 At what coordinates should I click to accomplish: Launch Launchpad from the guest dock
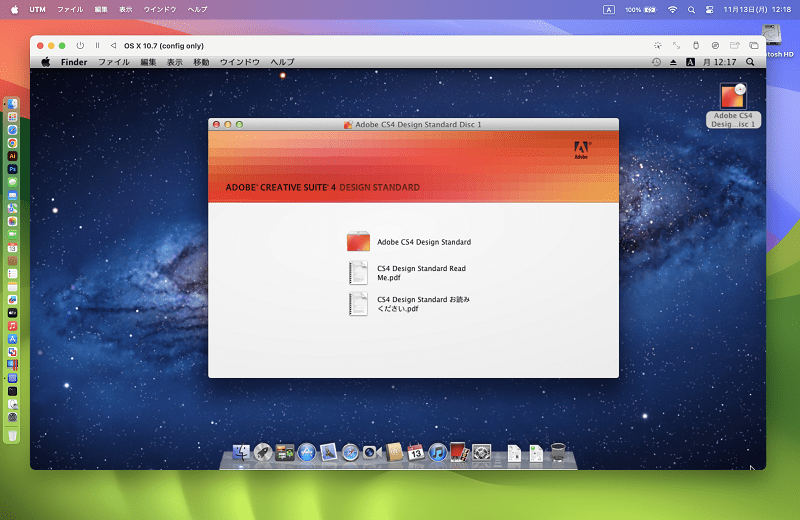(263, 452)
